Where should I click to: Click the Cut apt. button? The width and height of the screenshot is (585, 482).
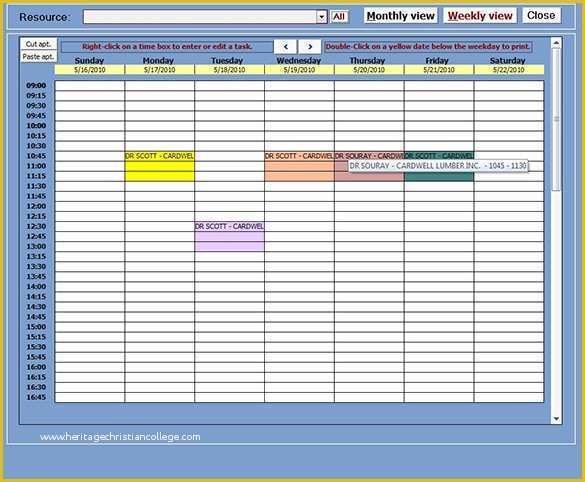point(38,44)
